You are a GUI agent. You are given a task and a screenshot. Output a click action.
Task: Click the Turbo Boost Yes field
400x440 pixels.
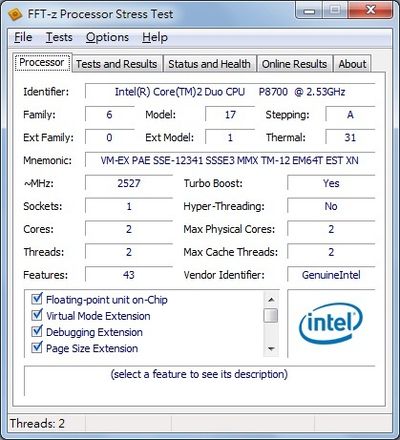click(x=331, y=183)
